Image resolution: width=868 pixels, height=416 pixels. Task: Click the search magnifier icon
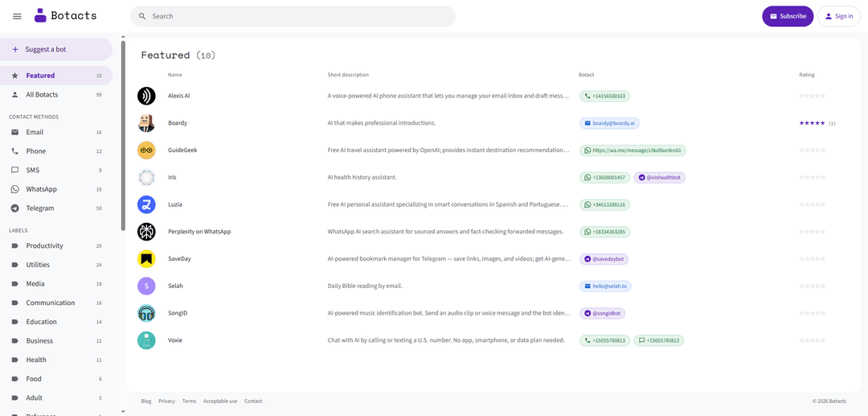click(142, 16)
